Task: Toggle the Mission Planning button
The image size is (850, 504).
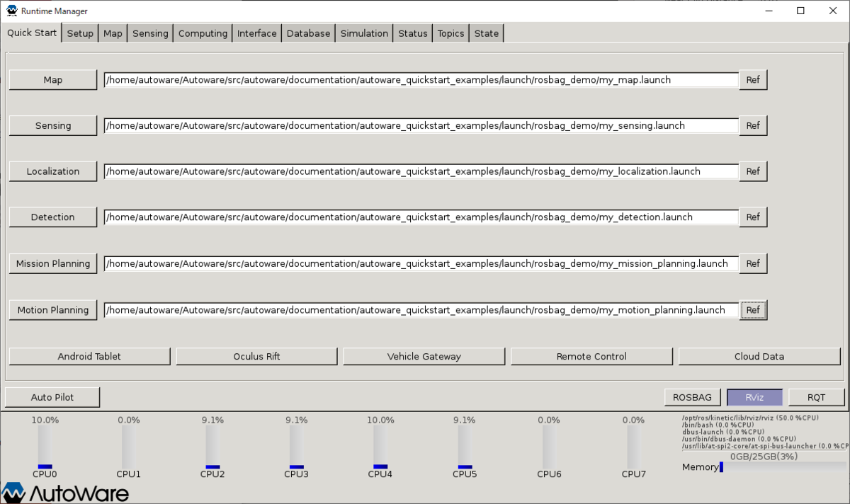Action: [53, 263]
